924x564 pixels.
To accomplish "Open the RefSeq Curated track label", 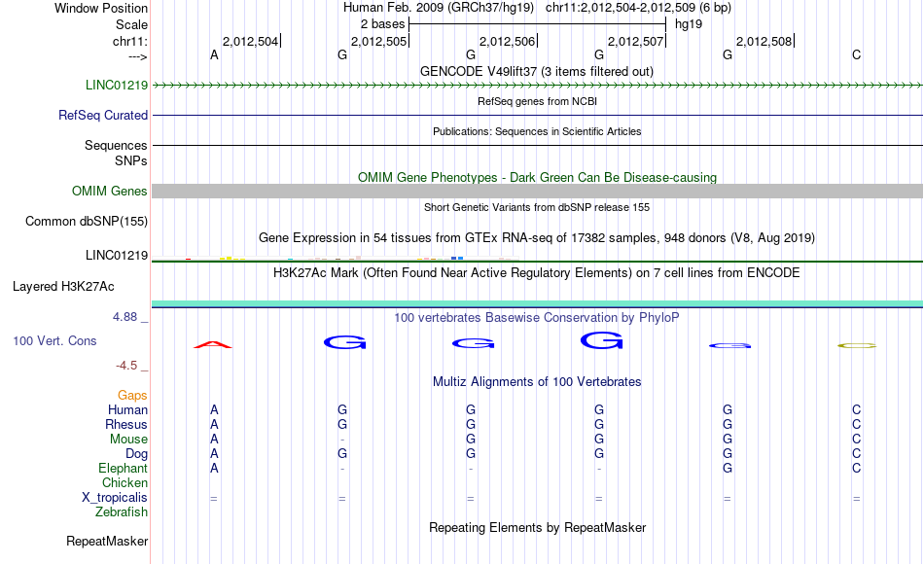I will 103,115.
